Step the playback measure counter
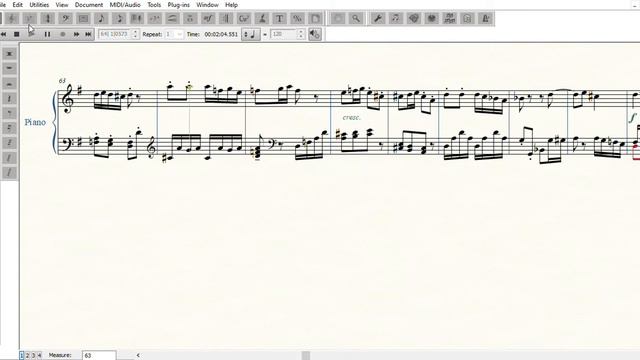640x360 pixels. [135, 34]
